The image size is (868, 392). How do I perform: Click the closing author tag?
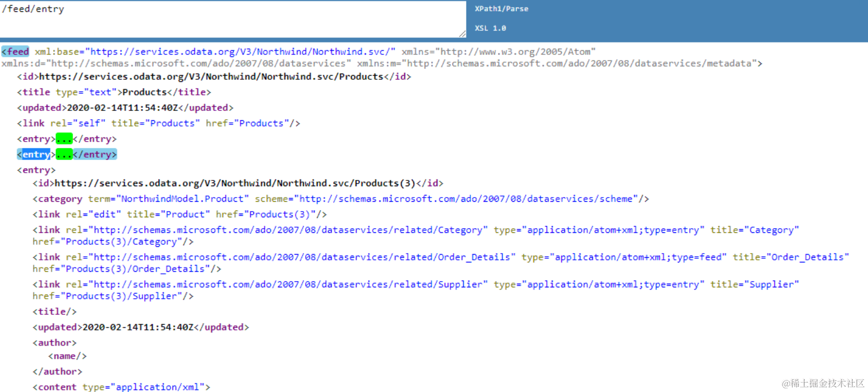[x=58, y=372]
